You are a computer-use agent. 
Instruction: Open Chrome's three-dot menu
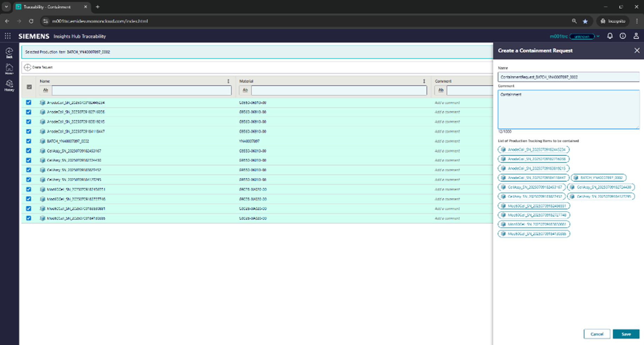(x=638, y=21)
